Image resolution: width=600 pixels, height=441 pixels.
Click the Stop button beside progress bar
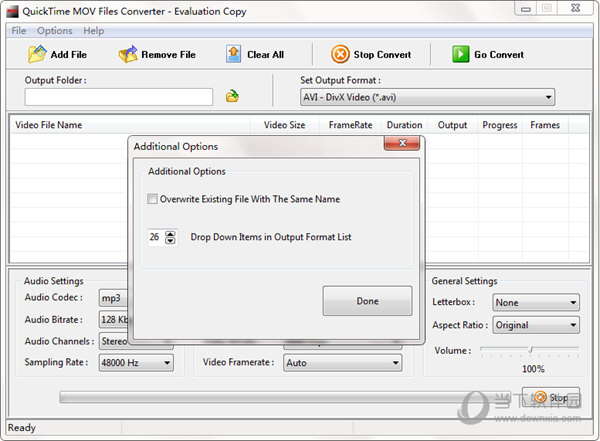point(551,398)
